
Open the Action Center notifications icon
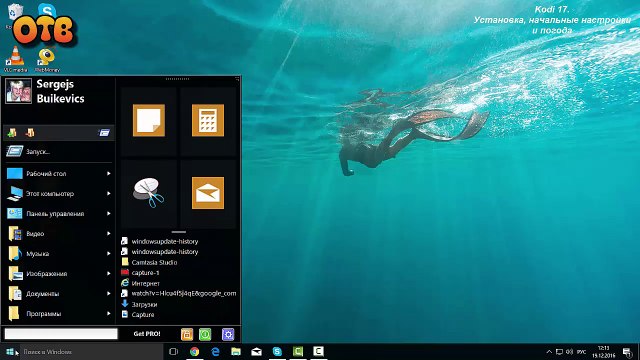point(627,352)
